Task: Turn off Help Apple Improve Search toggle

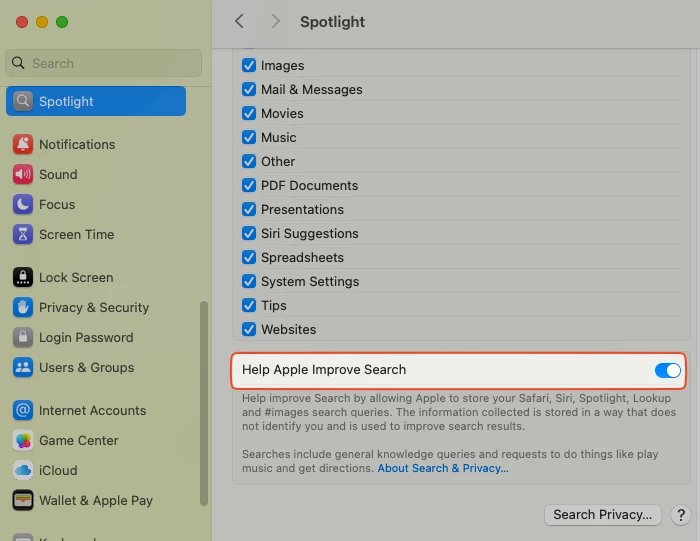Action: [x=667, y=370]
